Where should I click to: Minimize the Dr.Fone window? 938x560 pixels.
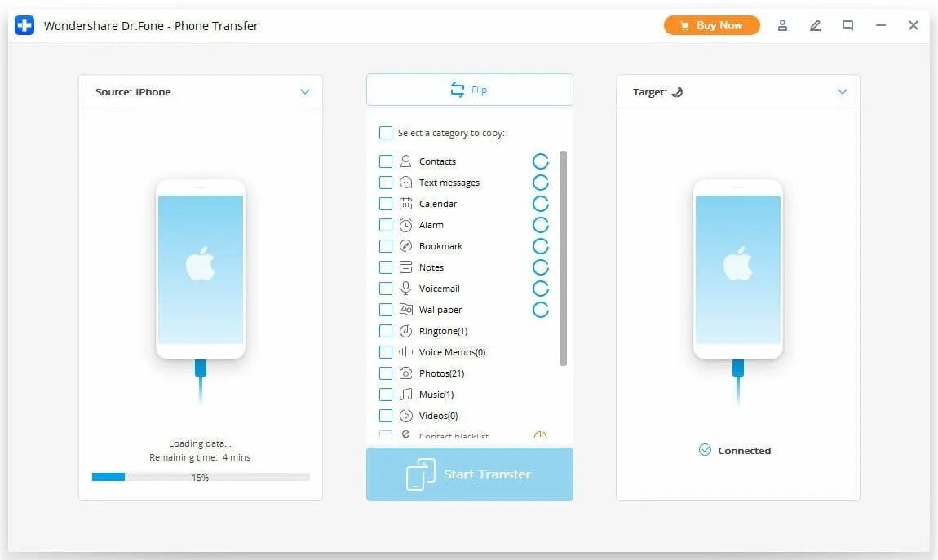(x=881, y=25)
